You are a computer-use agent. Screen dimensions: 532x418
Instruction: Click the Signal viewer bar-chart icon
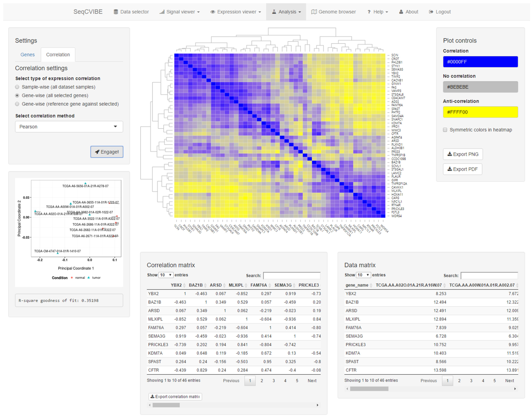pyautogui.click(x=162, y=12)
